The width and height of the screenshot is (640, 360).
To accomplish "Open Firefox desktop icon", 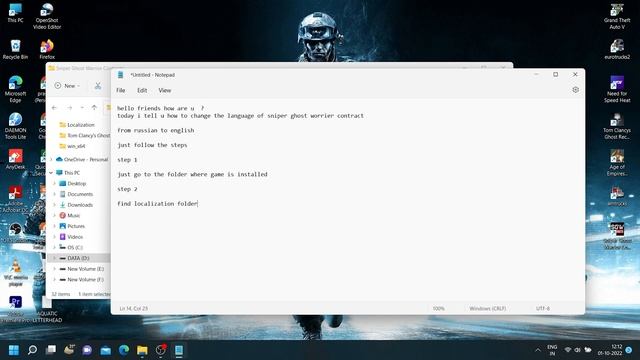I will 47,50.
